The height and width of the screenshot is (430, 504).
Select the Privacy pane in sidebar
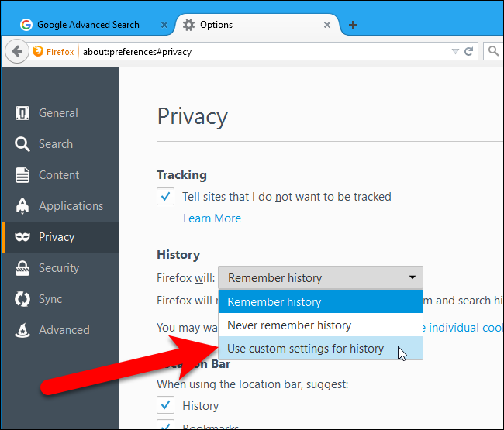[x=60, y=237]
